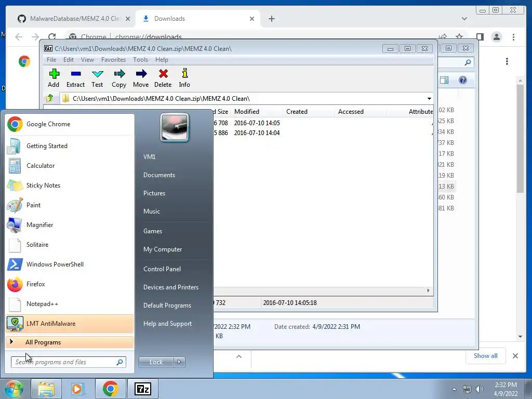
Task: Click the Chrome profile avatar icon
Action: pyautogui.click(x=496, y=37)
